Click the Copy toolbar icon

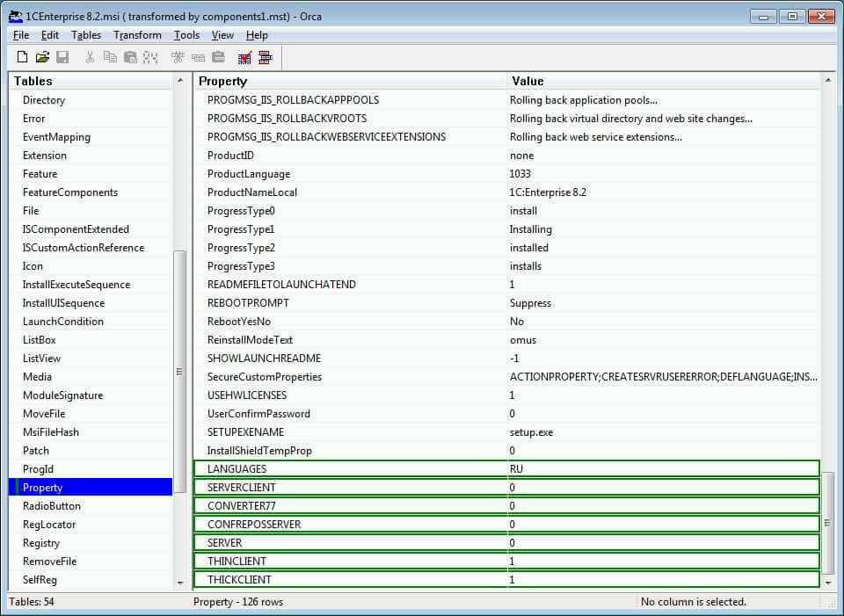pyautogui.click(x=110, y=57)
